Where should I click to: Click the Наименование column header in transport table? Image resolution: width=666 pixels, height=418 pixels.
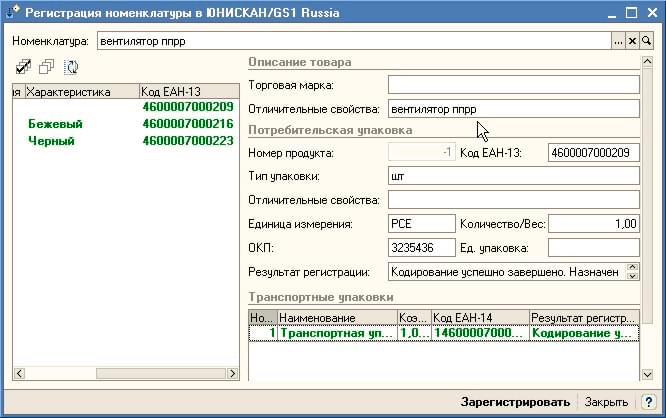(x=337, y=318)
